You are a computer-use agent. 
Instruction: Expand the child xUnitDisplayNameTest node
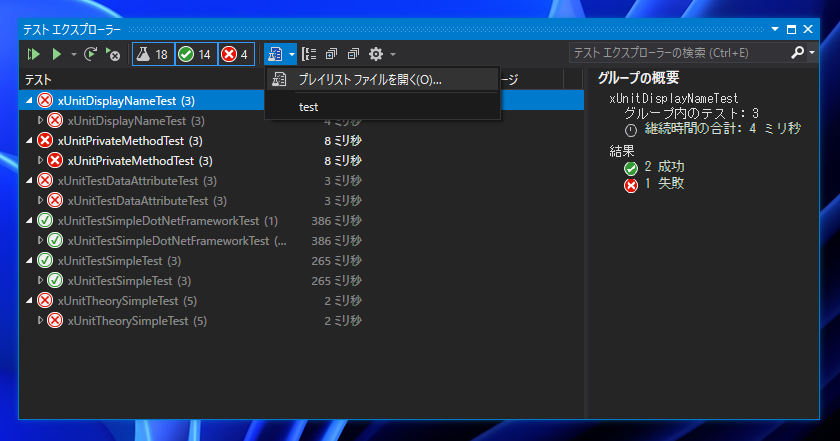coord(40,121)
